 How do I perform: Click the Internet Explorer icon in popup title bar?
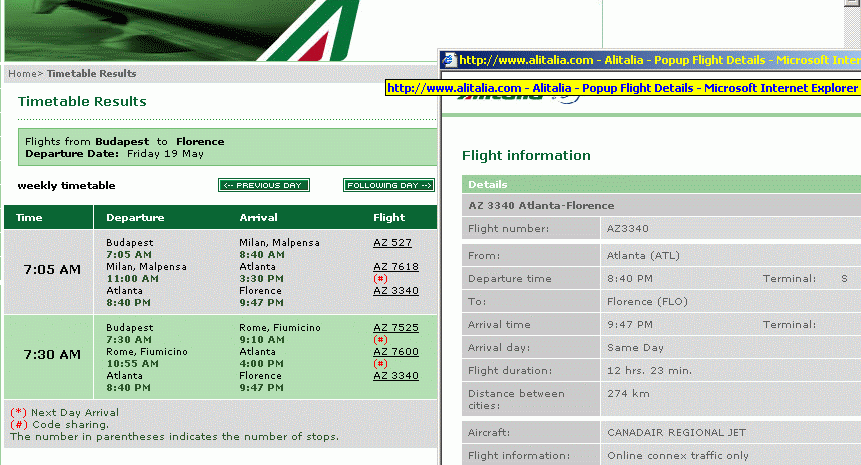click(x=450, y=59)
